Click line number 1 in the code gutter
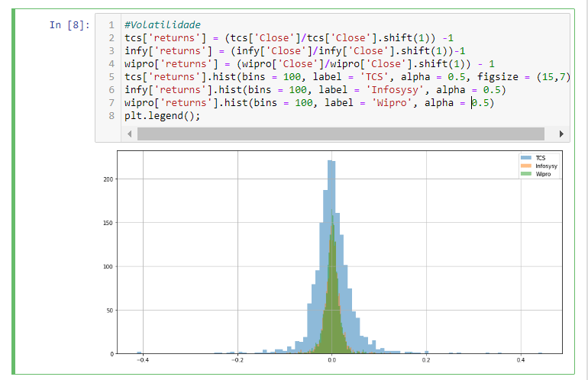Viewport: 588px width, 380px height. 111,25
